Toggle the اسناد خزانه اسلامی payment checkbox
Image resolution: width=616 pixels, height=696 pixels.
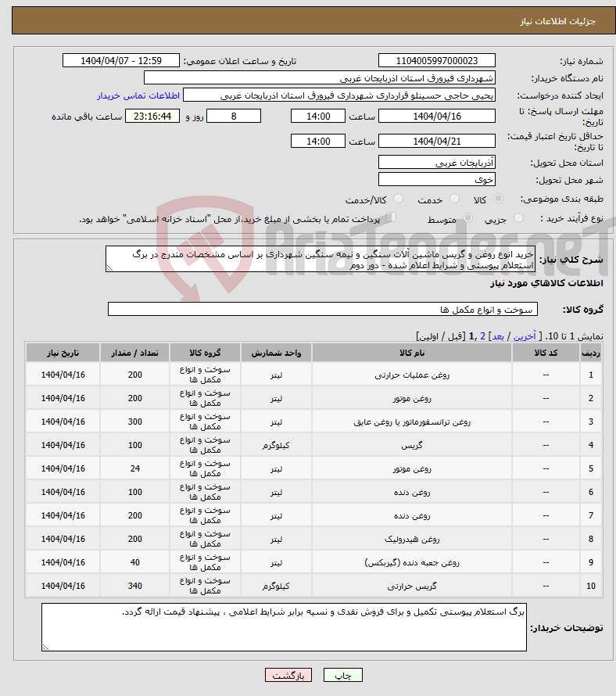[391, 217]
